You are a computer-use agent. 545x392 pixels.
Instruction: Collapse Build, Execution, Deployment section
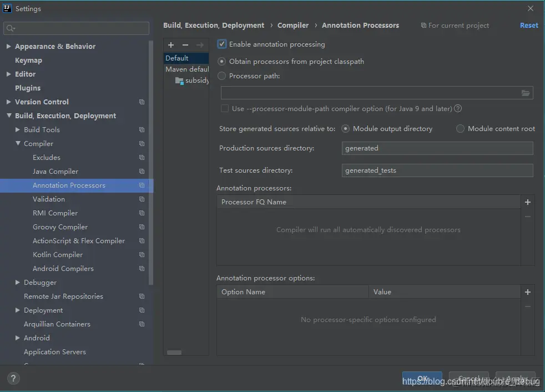tap(9, 116)
